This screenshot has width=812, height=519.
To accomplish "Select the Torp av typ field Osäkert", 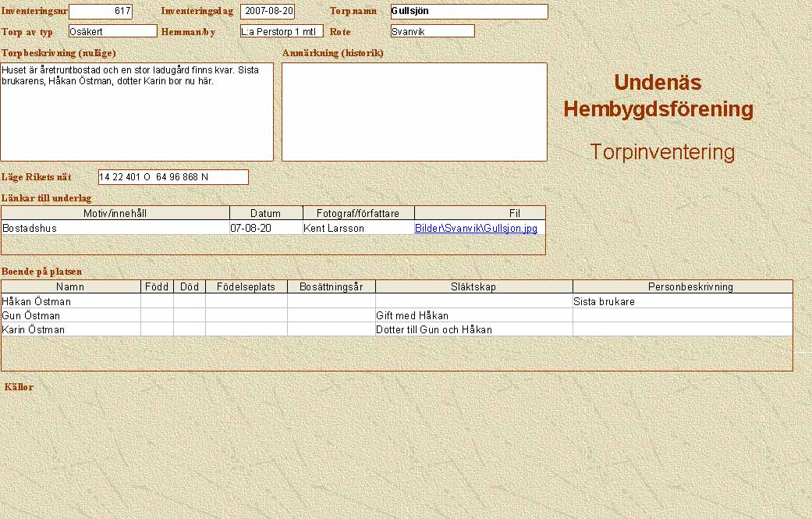I will (112, 31).
